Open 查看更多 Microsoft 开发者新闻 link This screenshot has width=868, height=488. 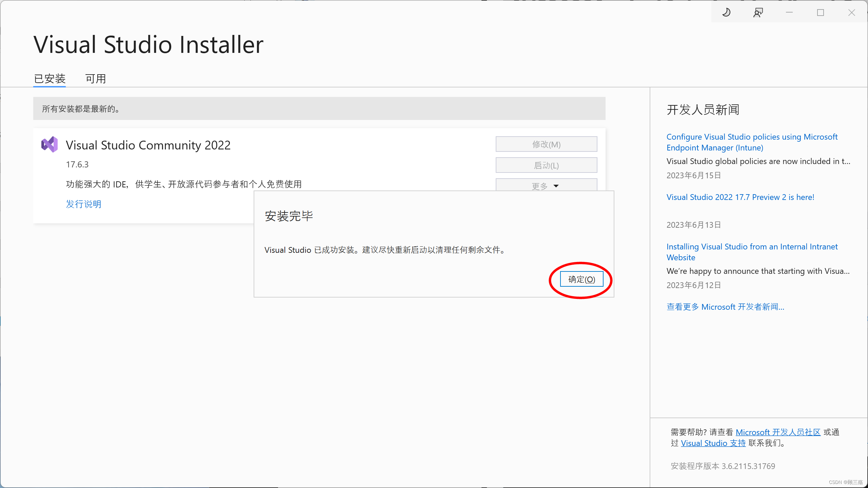click(x=725, y=307)
